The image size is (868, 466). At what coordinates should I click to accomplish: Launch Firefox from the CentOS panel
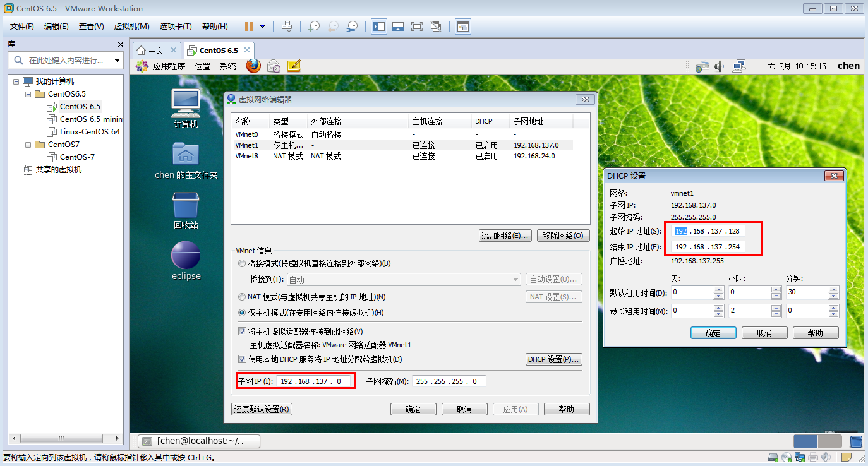tap(253, 66)
